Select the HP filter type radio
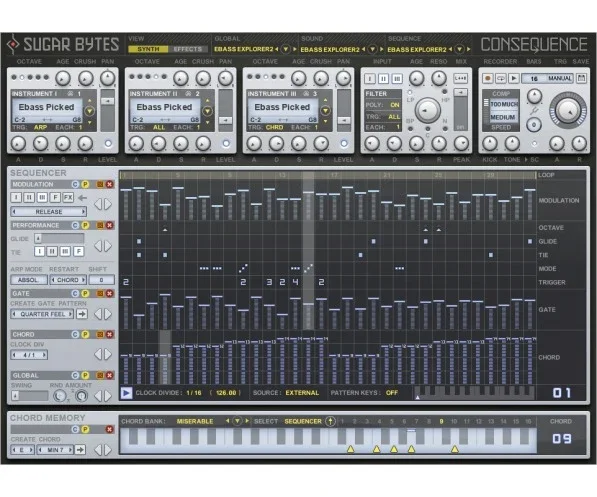Screen dimensions: 597x497 pyautogui.click(x=445, y=92)
